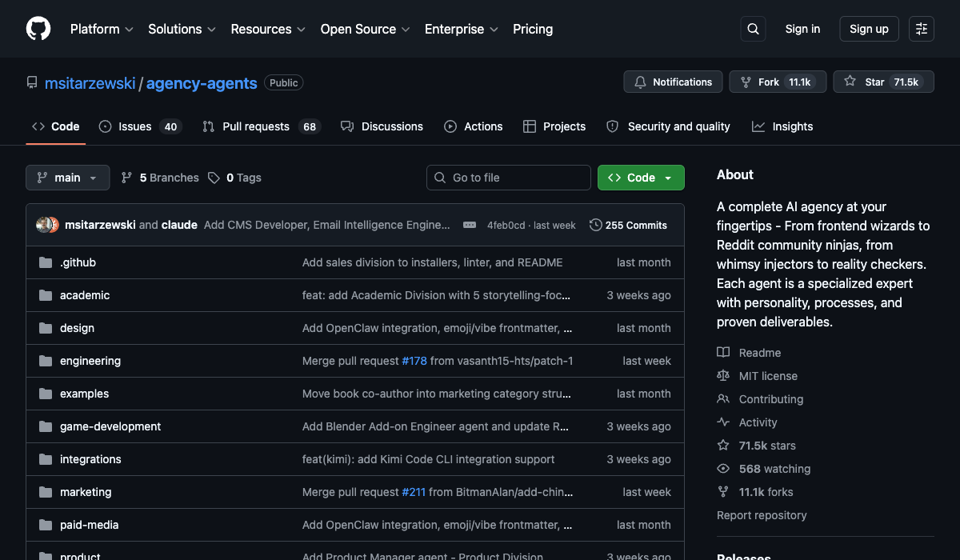
Task: Open the commit history via the clock icon
Action: 596,225
